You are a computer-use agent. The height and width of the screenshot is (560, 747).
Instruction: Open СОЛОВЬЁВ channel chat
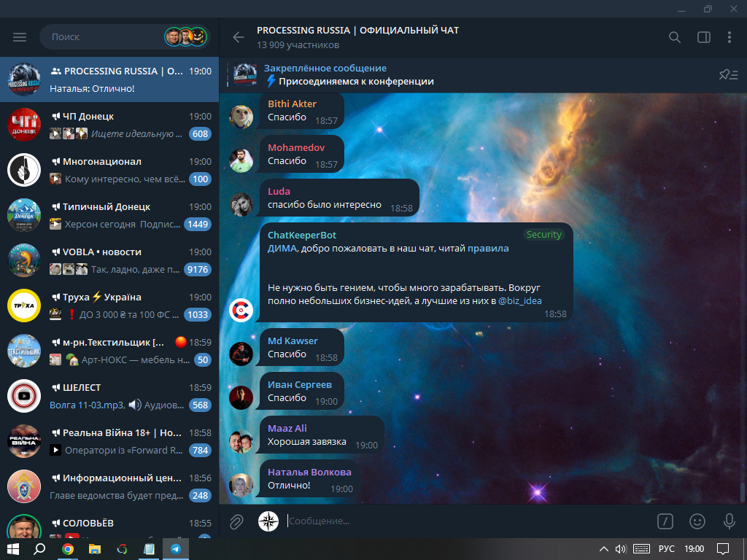click(x=109, y=524)
